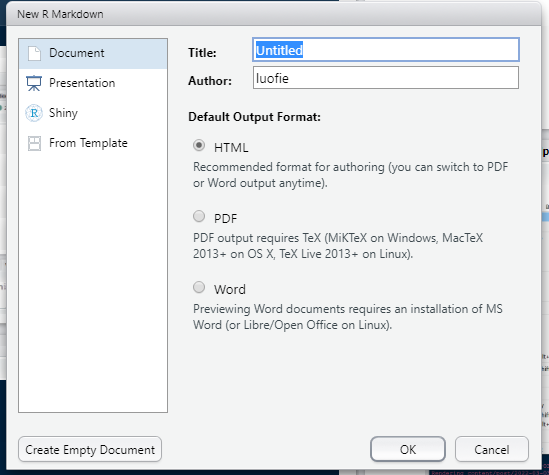Choose PDF as the output format

pyautogui.click(x=199, y=216)
